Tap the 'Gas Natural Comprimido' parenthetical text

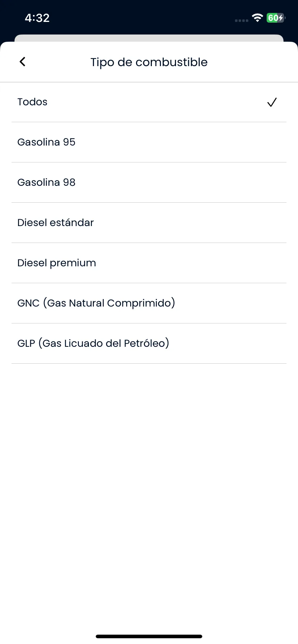point(109,303)
